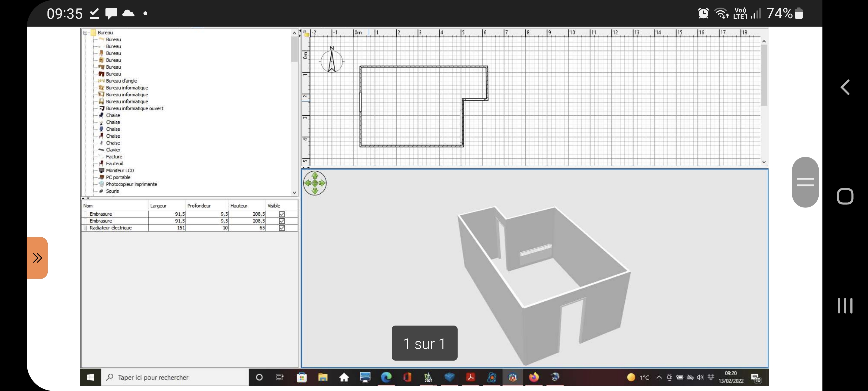Collapse the Bureau category in the catalog tree
Image resolution: width=868 pixels, height=391 pixels.
85,33
